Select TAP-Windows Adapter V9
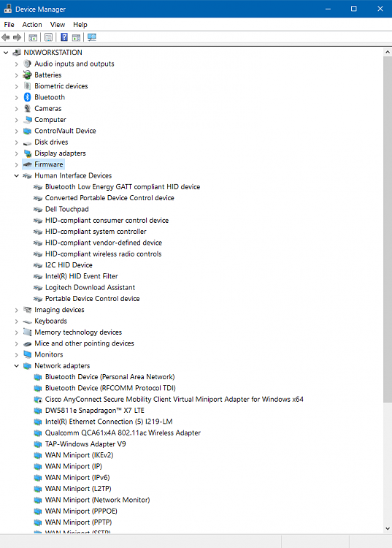Image resolution: width=392 pixels, height=548 pixels. [85, 444]
